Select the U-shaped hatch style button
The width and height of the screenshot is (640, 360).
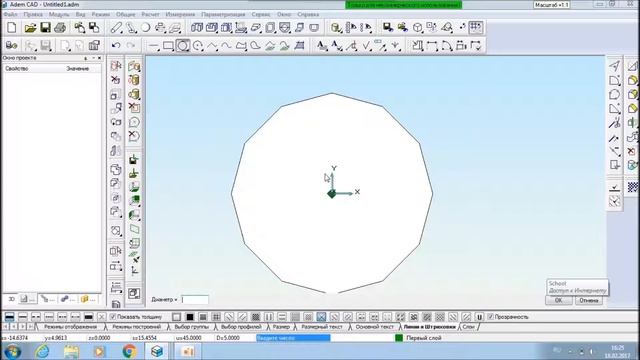coord(479,317)
